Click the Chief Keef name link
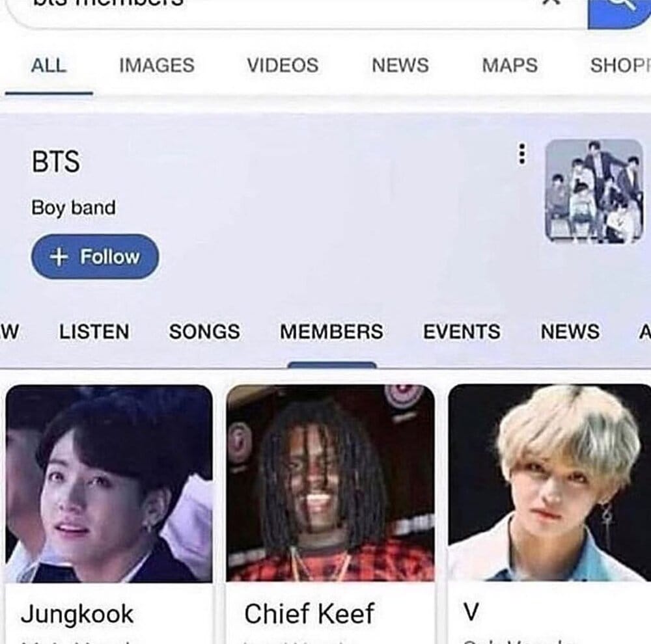Image resolution: width=651 pixels, height=644 pixels. 309,613
